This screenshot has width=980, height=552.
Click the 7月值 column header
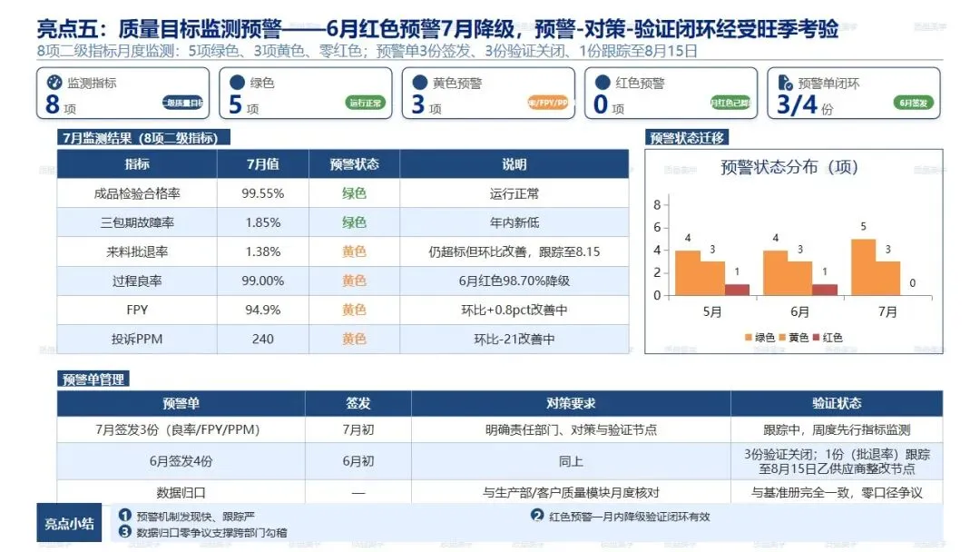262,163
